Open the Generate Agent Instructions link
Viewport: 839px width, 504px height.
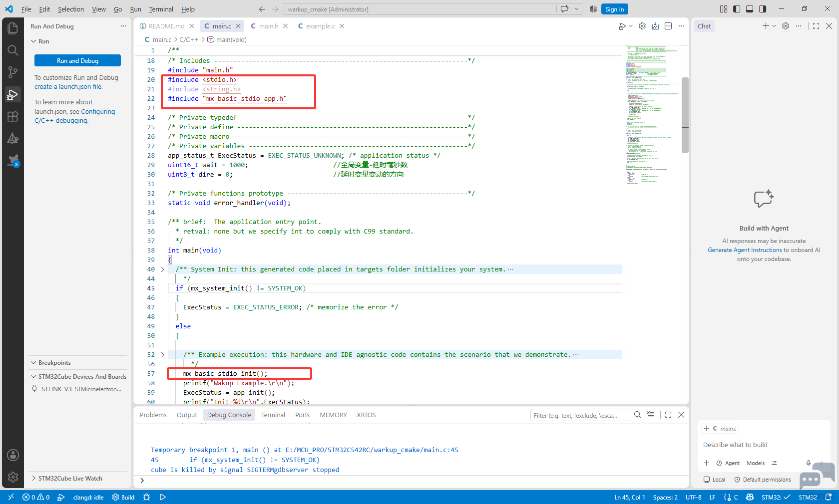coord(745,250)
